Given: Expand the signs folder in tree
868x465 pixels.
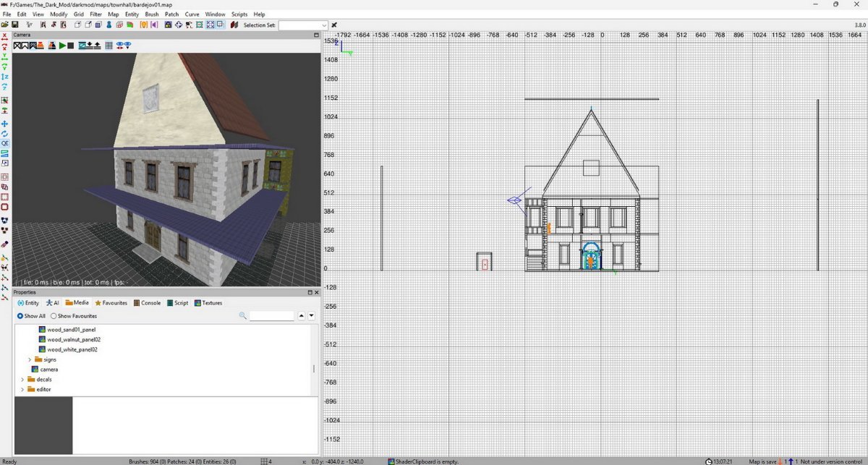Looking at the screenshot, I should (x=30, y=359).
